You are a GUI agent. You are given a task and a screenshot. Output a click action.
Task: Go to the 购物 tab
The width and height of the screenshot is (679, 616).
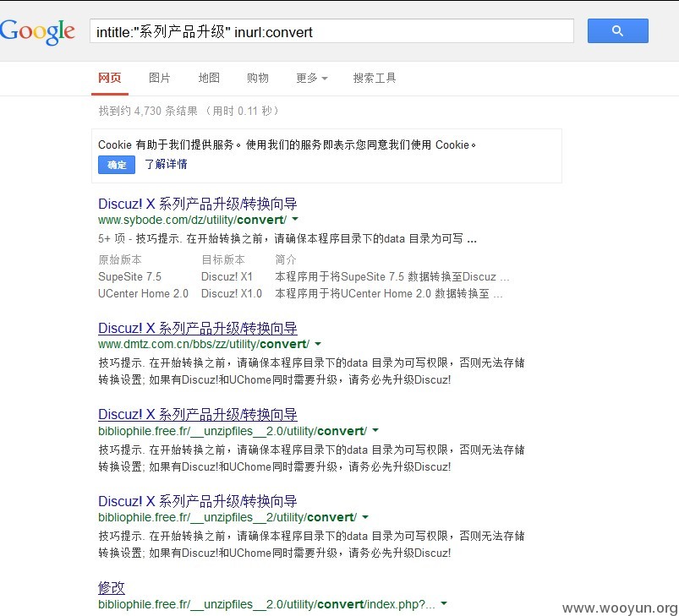[x=258, y=78]
